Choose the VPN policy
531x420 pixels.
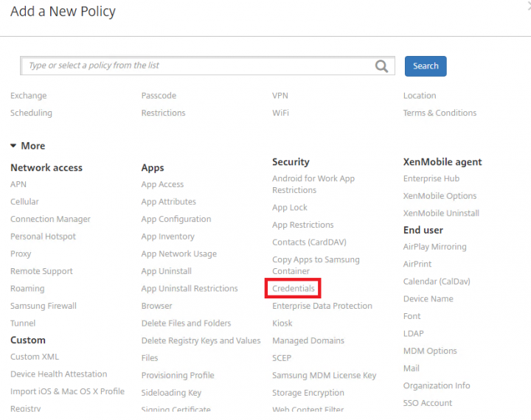pyautogui.click(x=280, y=96)
